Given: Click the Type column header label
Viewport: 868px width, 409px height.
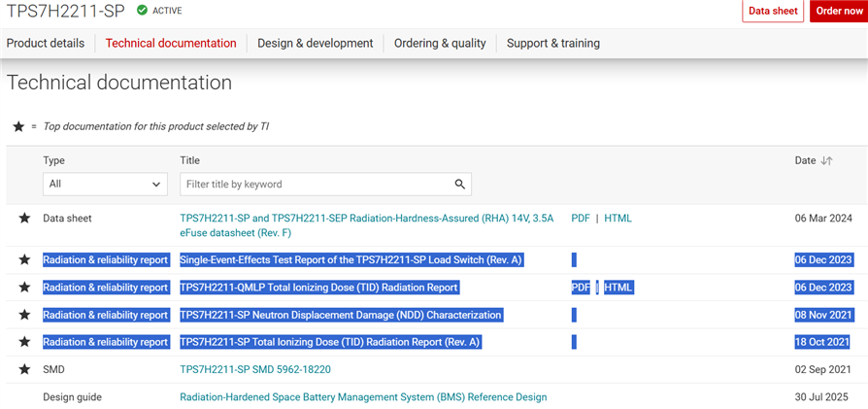Looking at the screenshot, I should (x=53, y=160).
